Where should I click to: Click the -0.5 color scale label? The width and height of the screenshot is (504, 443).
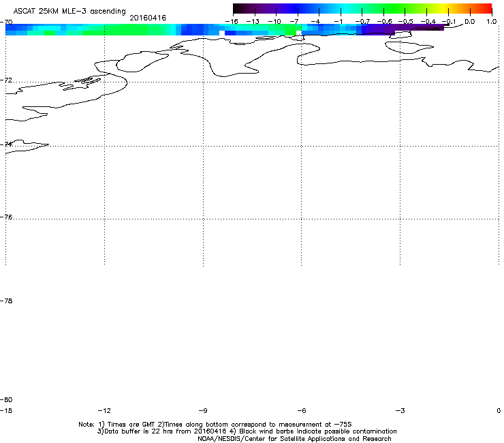point(406,22)
